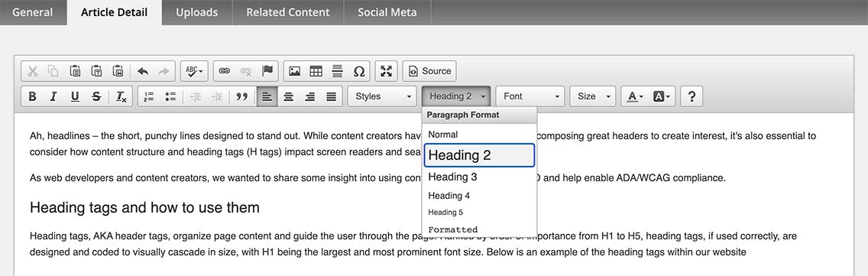The image size is (868, 276).
Task: Click the Unlink icon
Action: coord(246,71)
